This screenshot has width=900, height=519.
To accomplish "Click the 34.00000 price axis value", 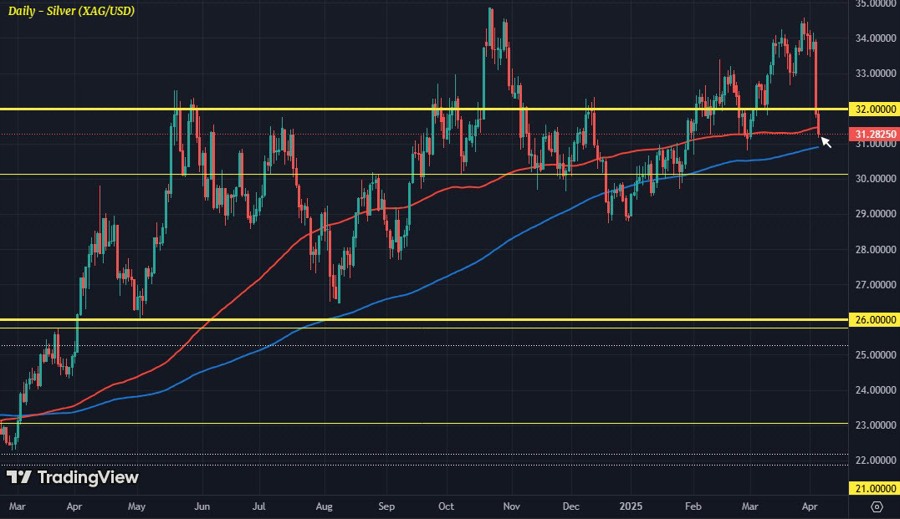I will pos(875,38).
